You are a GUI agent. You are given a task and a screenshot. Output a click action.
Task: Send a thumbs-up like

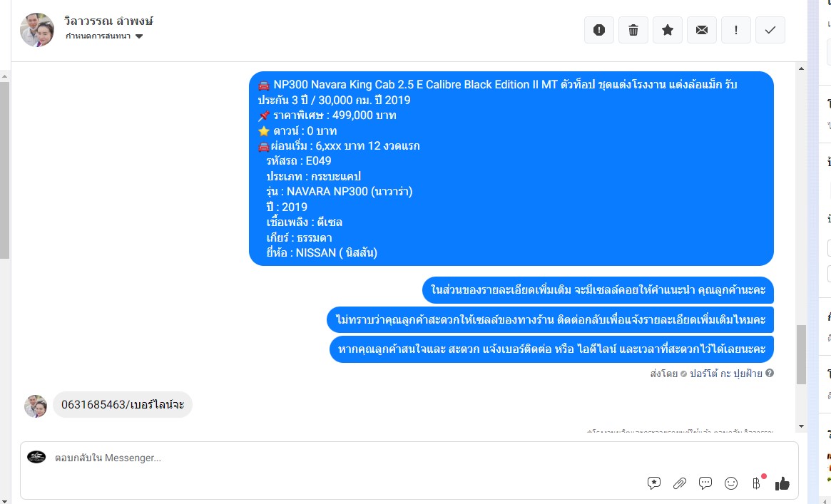[x=782, y=483]
